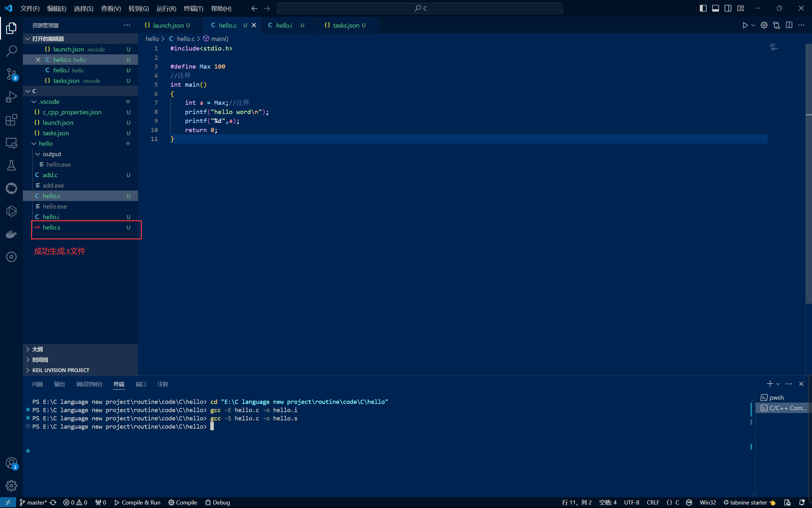Screen dimensions: 812x508
Task: Click the synchronize changes icon
Action: (x=53, y=503)
